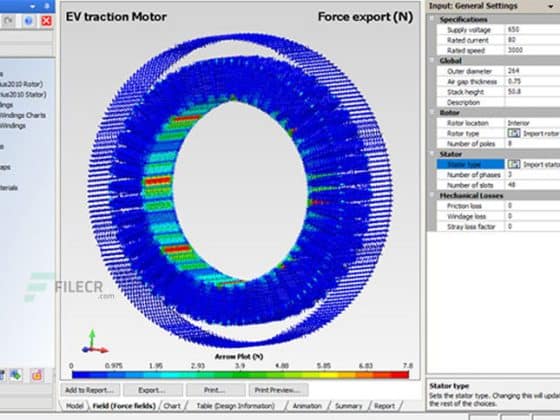The height and width of the screenshot is (420, 560).
Task: Select the Field (Force fields) tab
Action: (x=124, y=406)
